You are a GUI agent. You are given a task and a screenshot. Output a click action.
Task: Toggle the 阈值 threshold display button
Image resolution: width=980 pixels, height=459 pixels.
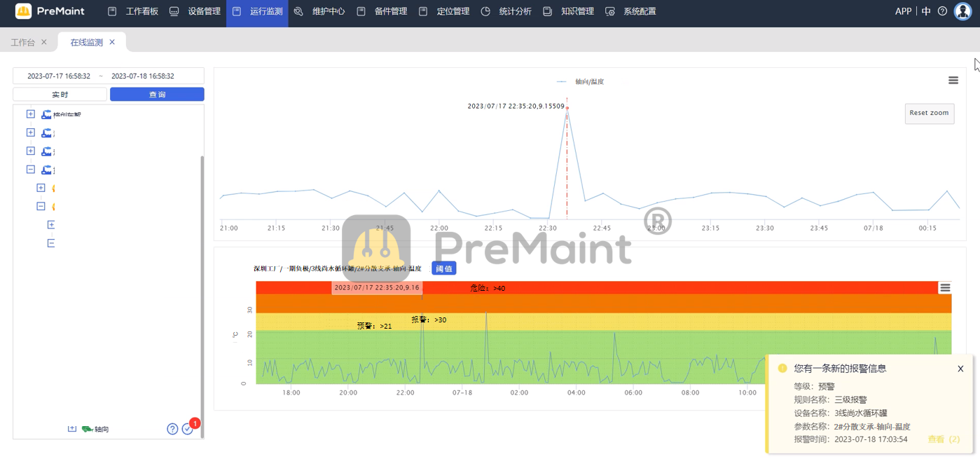[443, 268]
